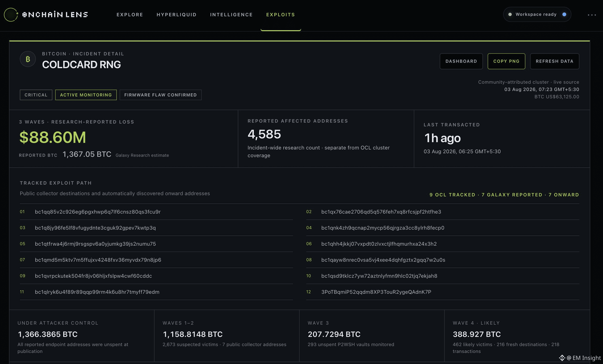Image resolution: width=603 pixels, height=364 pixels.
Task: Click the 293 unspent P2WSH vaults note
Action: click(351, 344)
